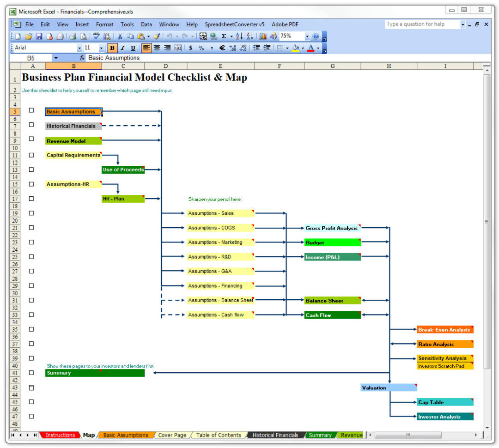Open the Chart Wizard
Image resolution: width=499 pixels, height=448 pixels.
(x=263, y=36)
